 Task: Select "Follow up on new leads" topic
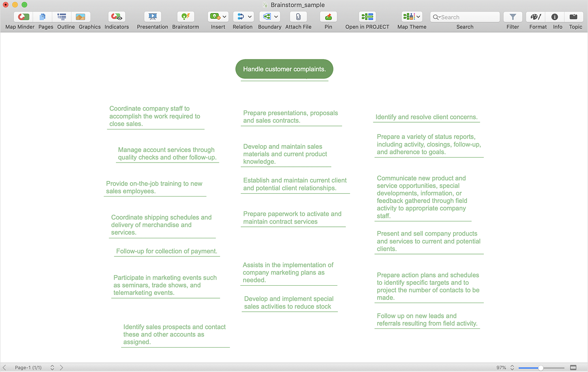[x=427, y=320]
